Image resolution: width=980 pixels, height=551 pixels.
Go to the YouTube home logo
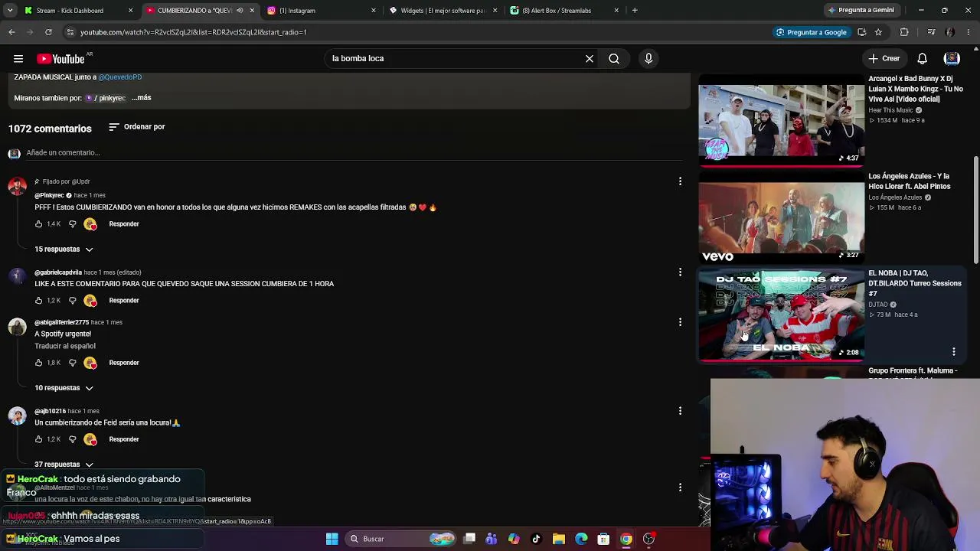coord(60,59)
